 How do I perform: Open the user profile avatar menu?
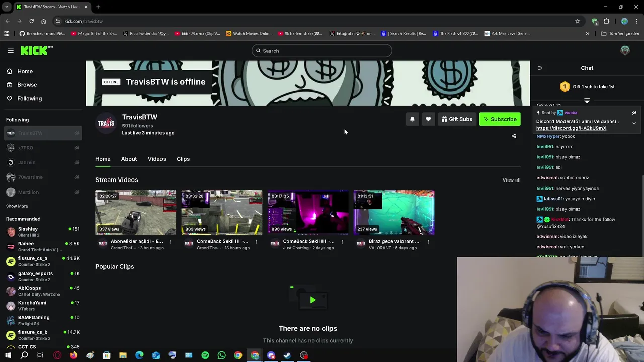625,50
